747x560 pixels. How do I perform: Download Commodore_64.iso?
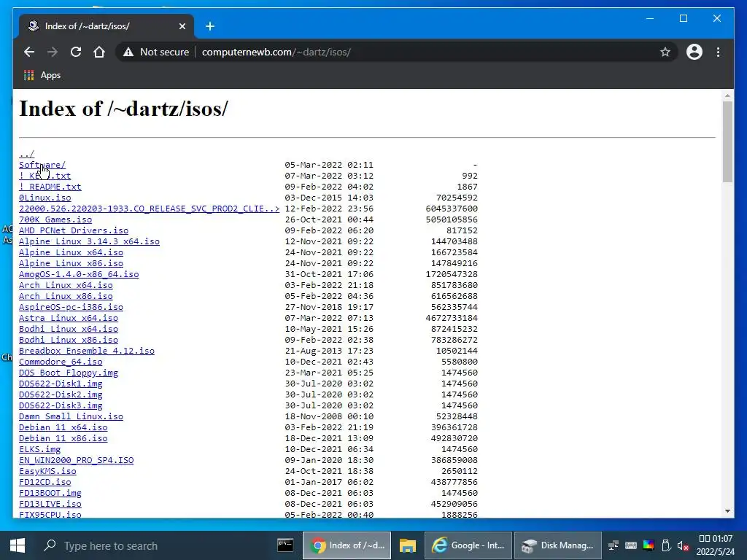(61, 362)
